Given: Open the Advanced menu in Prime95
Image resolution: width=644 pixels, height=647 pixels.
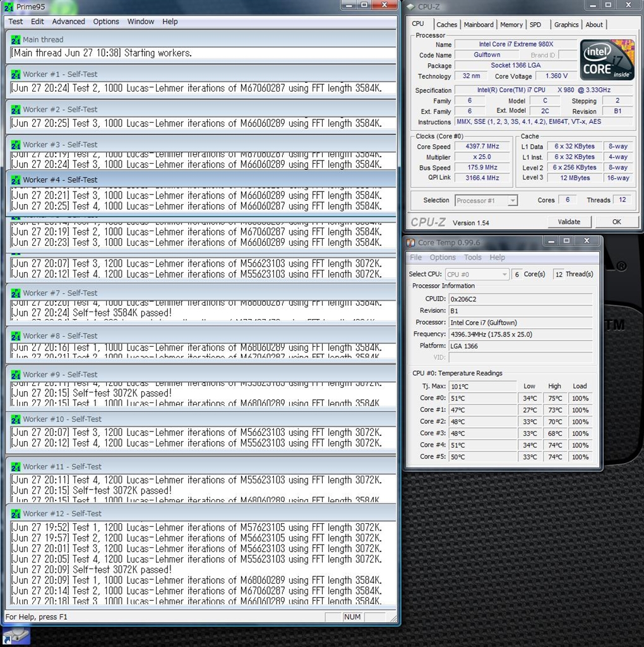Looking at the screenshot, I should click(x=68, y=21).
